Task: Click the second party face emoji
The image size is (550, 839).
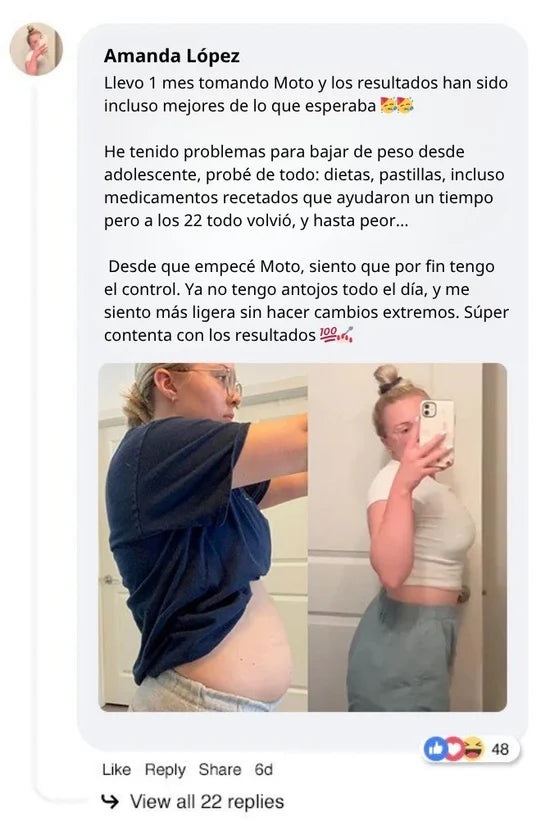Action: (x=405, y=105)
